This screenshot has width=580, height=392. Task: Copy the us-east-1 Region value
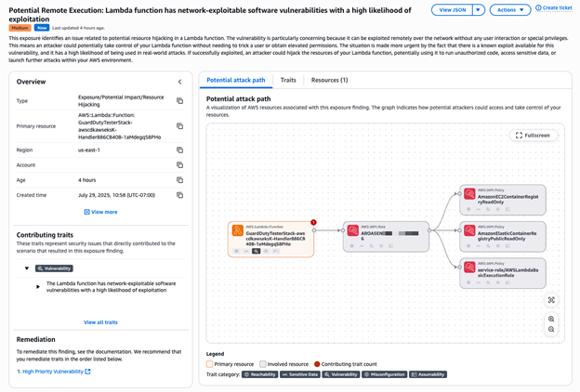point(180,150)
